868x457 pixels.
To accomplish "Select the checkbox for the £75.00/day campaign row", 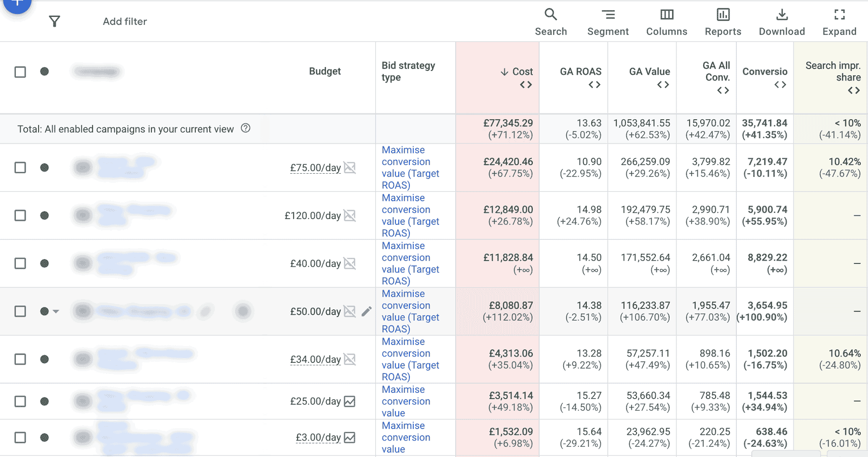I will (x=20, y=167).
